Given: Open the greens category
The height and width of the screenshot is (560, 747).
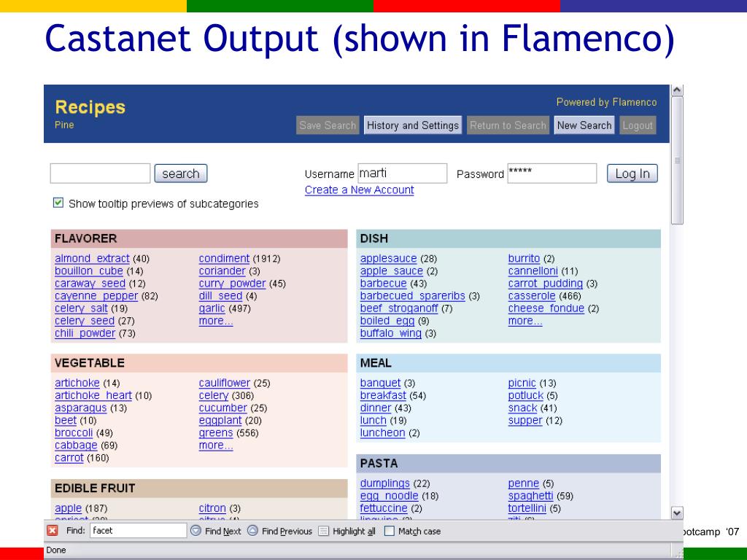Looking at the screenshot, I should tap(216, 433).
